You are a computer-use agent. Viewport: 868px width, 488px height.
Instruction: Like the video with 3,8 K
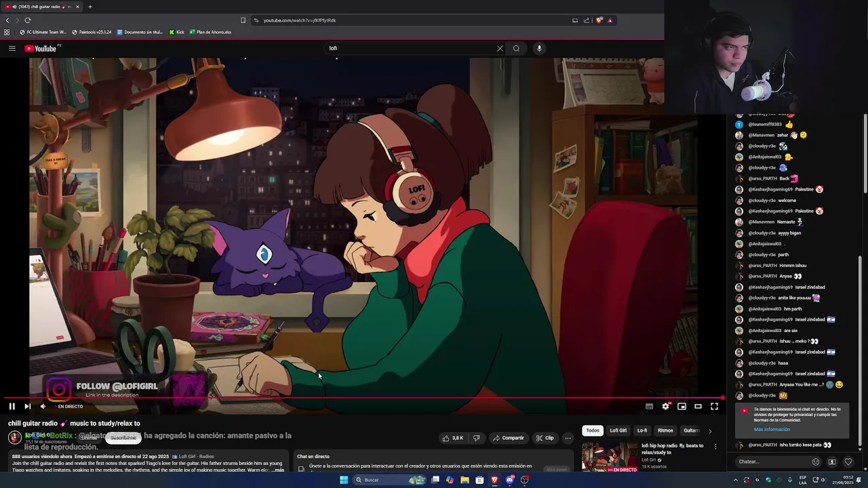[453, 438]
